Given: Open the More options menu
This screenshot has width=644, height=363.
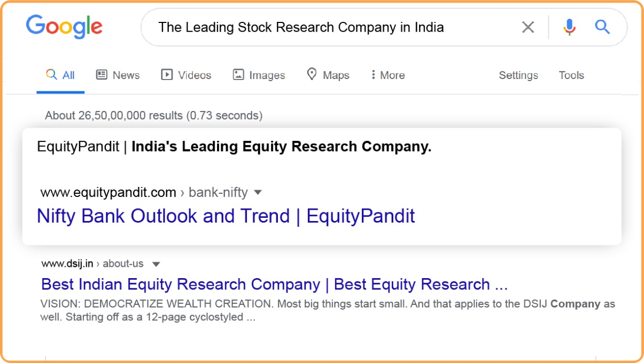Looking at the screenshot, I should pos(388,75).
